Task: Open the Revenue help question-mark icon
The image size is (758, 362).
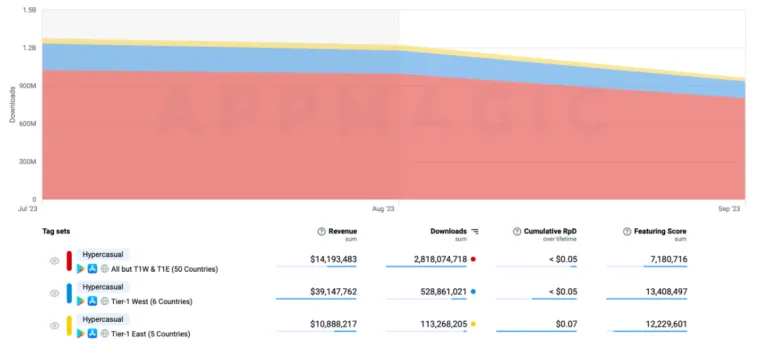Action: pyautogui.click(x=321, y=232)
